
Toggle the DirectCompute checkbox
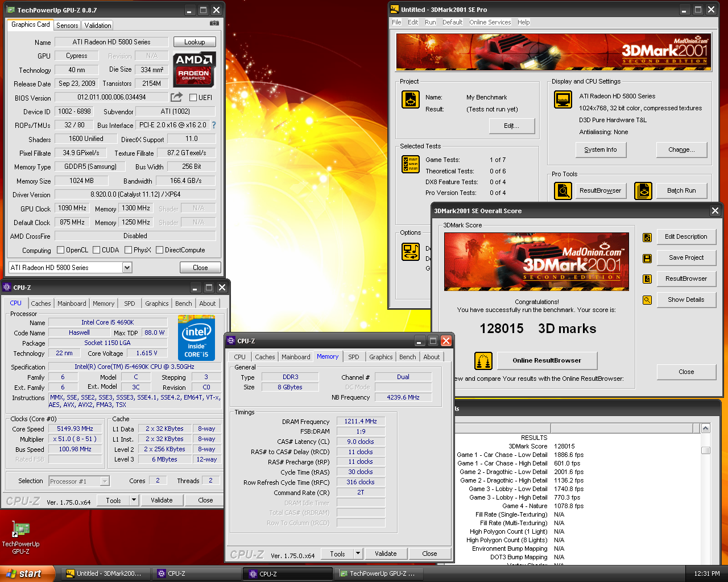tap(159, 250)
